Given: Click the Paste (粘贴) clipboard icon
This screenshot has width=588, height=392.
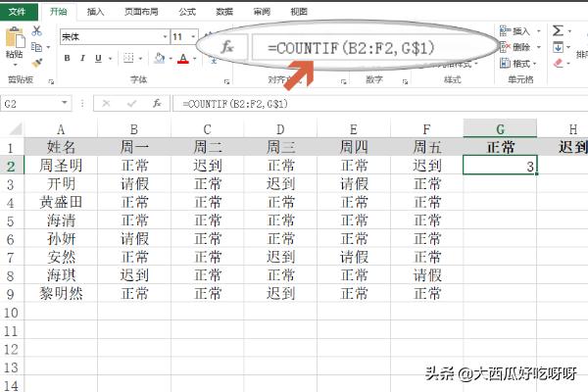Looking at the screenshot, I should (14, 43).
